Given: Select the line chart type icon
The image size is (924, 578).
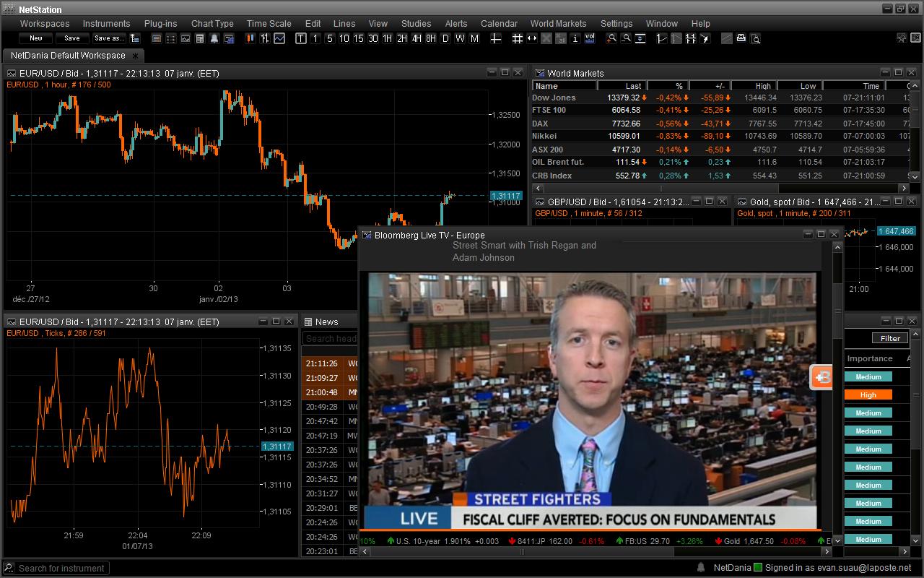Looking at the screenshot, I should click(279, 38).
